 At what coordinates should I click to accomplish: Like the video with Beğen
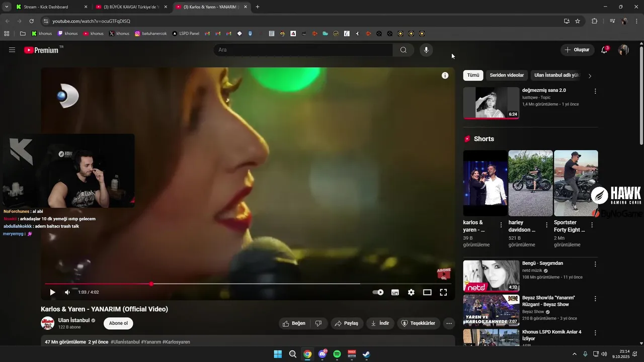pyautogui.click(x=294, y=323)
